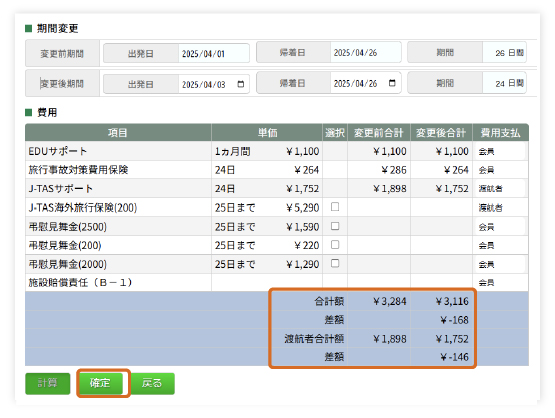Open calendar picker for new return date
The width and height of the screenshot is (555, 418).
point(392,83)
